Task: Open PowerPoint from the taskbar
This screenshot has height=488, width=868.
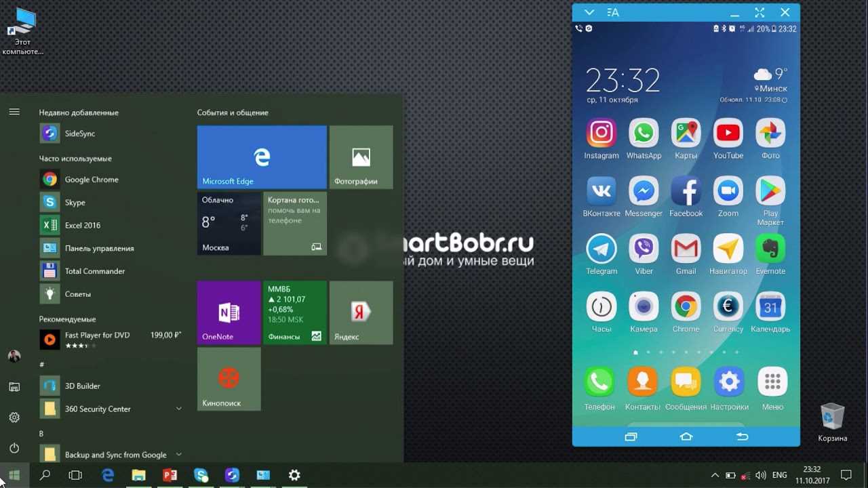Action: point(170,475)
